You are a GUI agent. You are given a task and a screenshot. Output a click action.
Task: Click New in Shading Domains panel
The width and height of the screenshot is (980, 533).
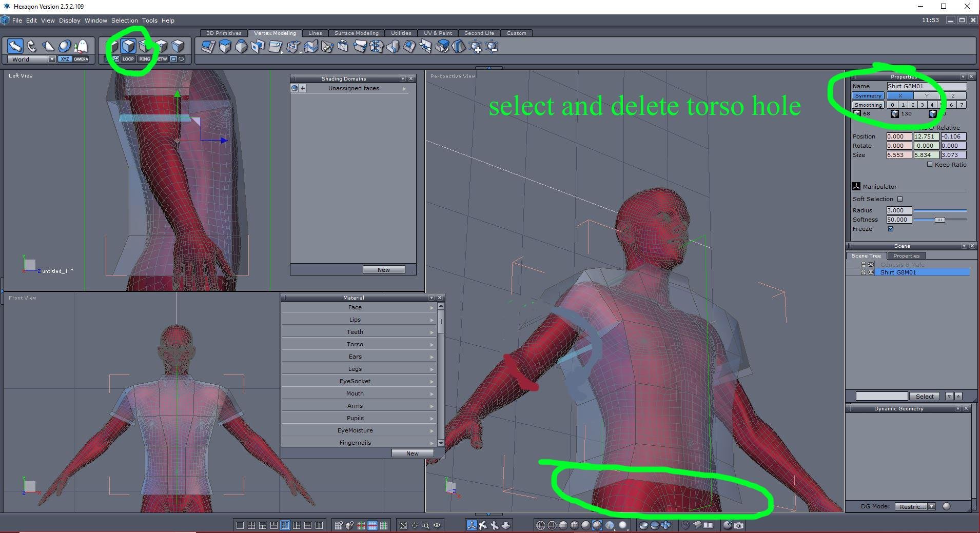(x=384, y=270)
